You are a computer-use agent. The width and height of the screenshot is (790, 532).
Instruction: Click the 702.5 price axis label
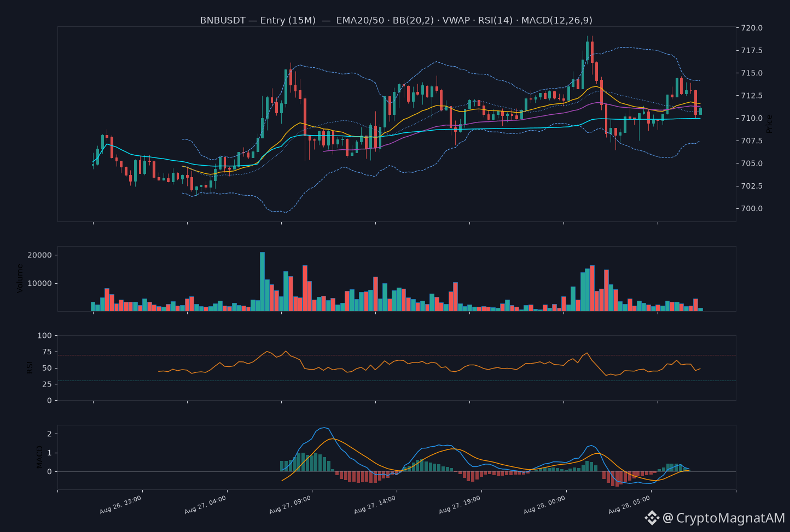click(752, 186)
